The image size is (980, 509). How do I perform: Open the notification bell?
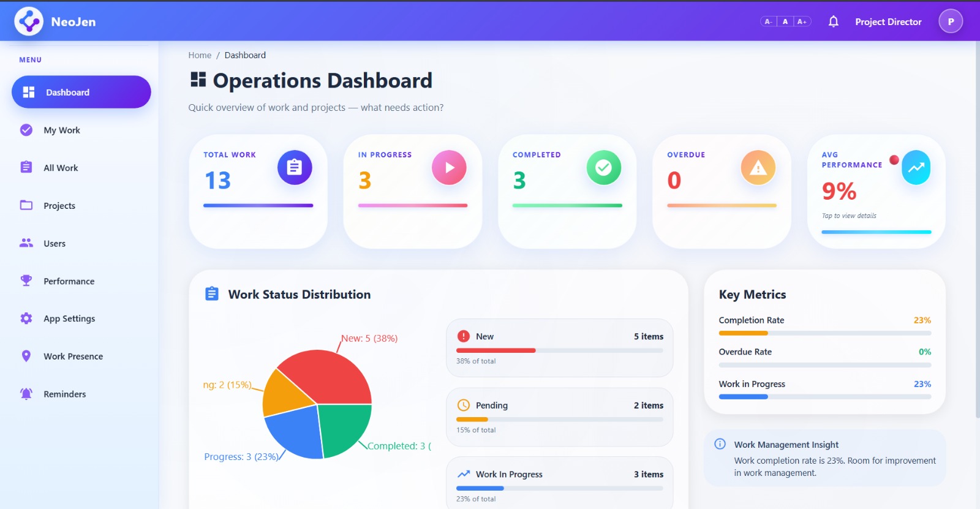pos(833,21)
